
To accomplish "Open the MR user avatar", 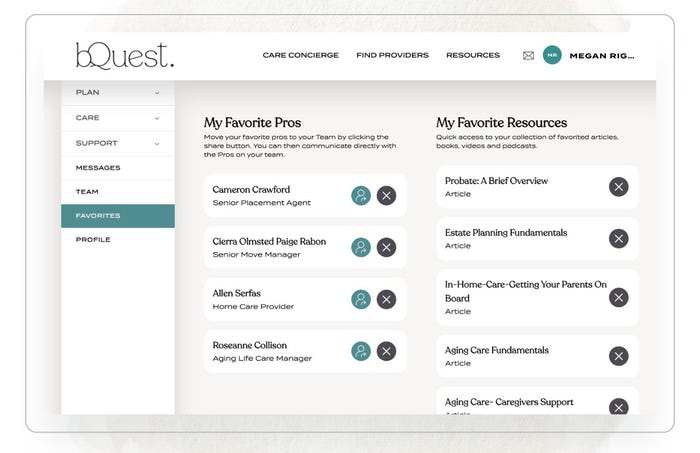I will pos(552,56).
